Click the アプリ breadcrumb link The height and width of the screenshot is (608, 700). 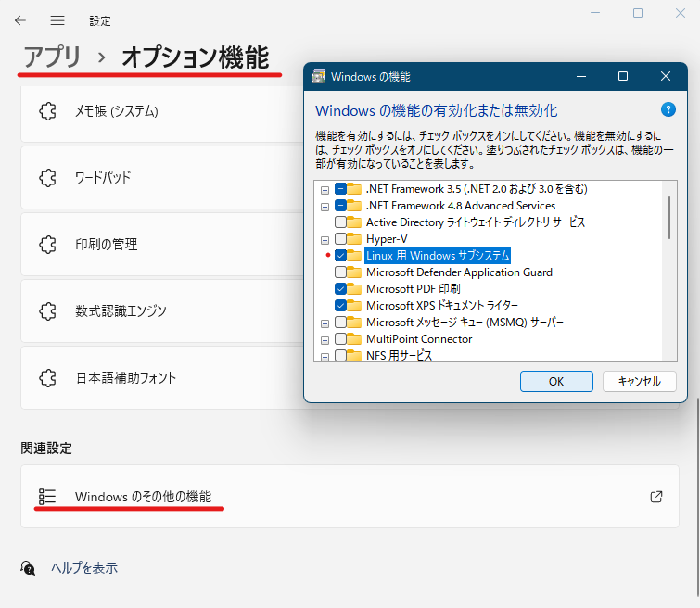[52, 57]
